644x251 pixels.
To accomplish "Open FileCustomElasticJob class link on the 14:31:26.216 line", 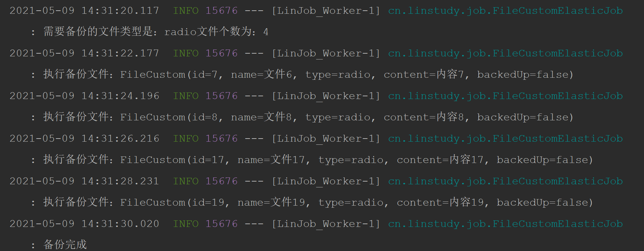I will (506, 139).
